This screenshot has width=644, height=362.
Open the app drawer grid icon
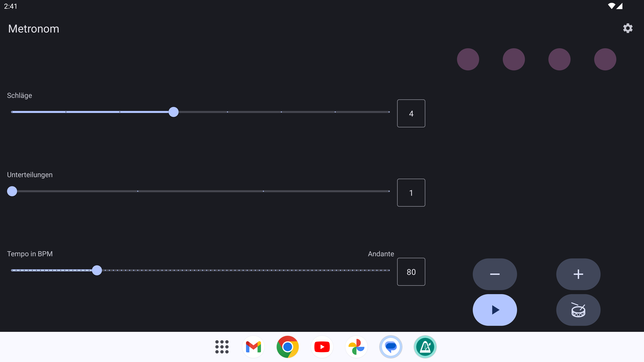[222, 347]
